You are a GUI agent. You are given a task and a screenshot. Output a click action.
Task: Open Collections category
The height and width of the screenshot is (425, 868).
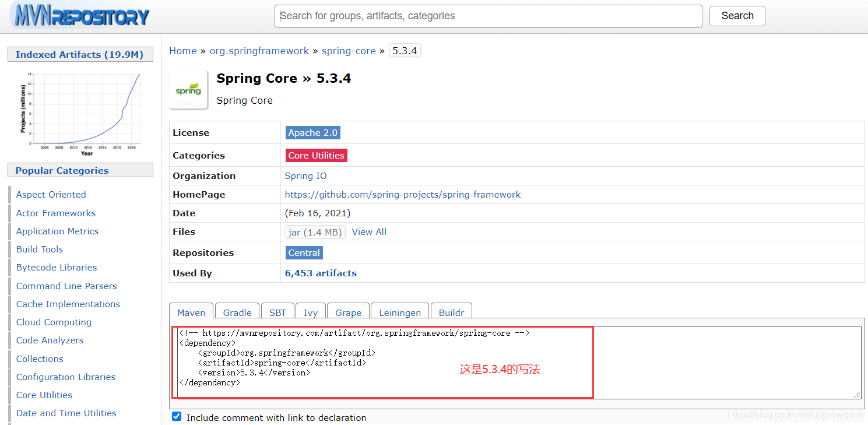[40, 359]
